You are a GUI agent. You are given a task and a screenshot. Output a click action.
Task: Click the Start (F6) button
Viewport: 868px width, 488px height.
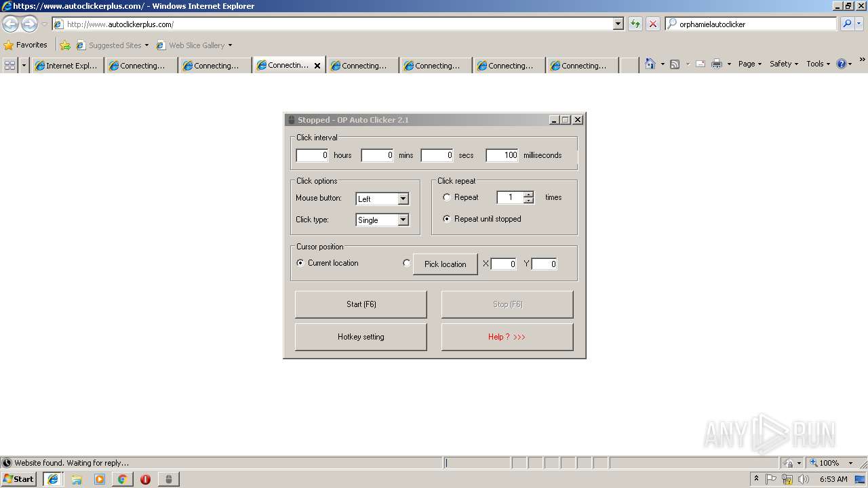pyautogui.click(x=361, y=304)
